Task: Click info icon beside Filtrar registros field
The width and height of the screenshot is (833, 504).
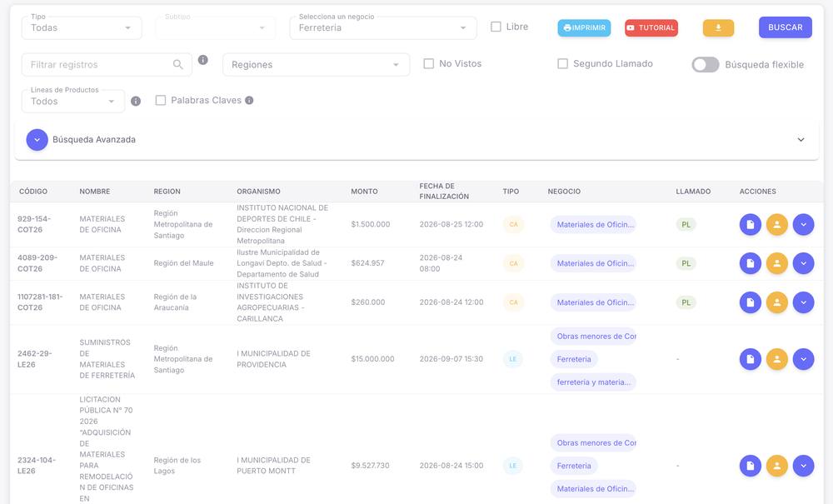Action: [x=203, y=60]
